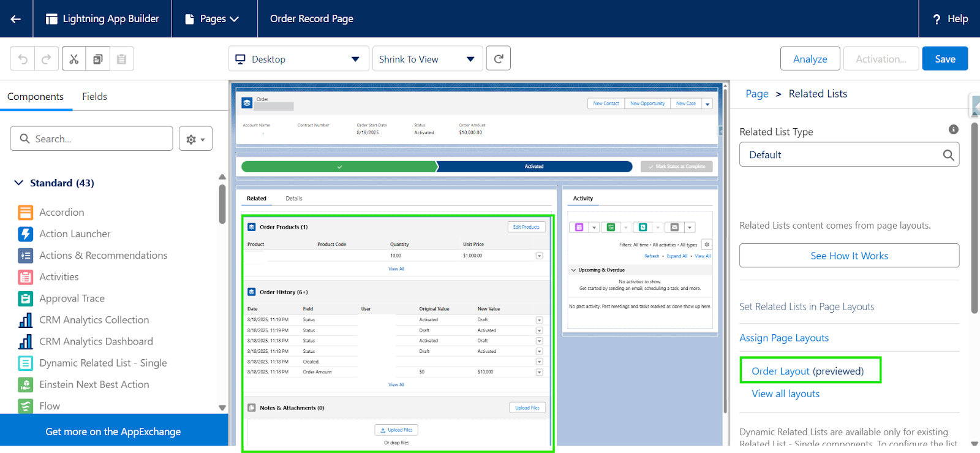The height and width of the screenshot is (453, 980).
Task: Switch to the Fields tab
Action: 94,96
